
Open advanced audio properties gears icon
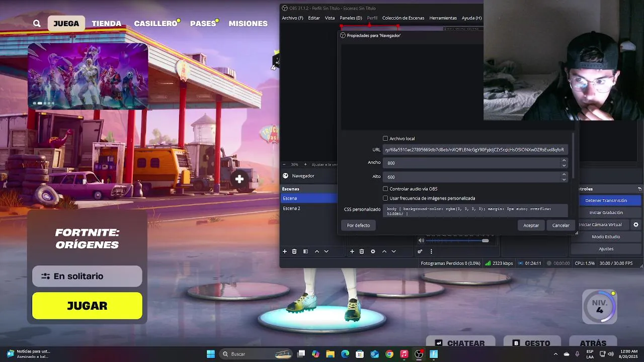tap(420, 251)
